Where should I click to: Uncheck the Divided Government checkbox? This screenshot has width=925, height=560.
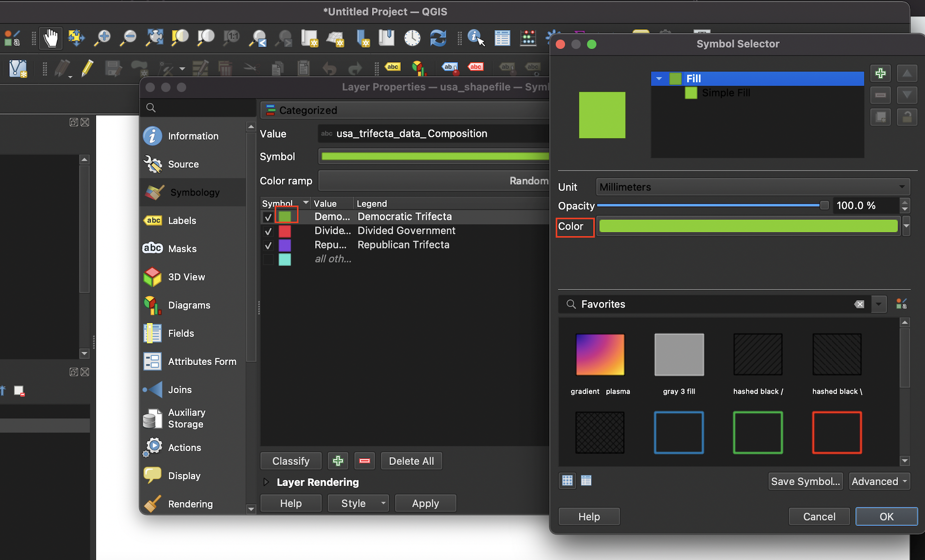click(268, 231)
